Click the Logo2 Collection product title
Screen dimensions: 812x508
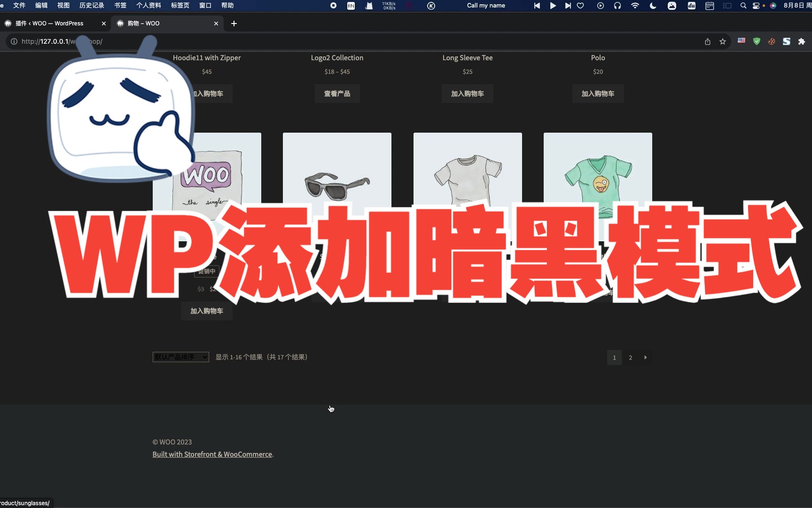pyautogui.click(x=337, y=58)
